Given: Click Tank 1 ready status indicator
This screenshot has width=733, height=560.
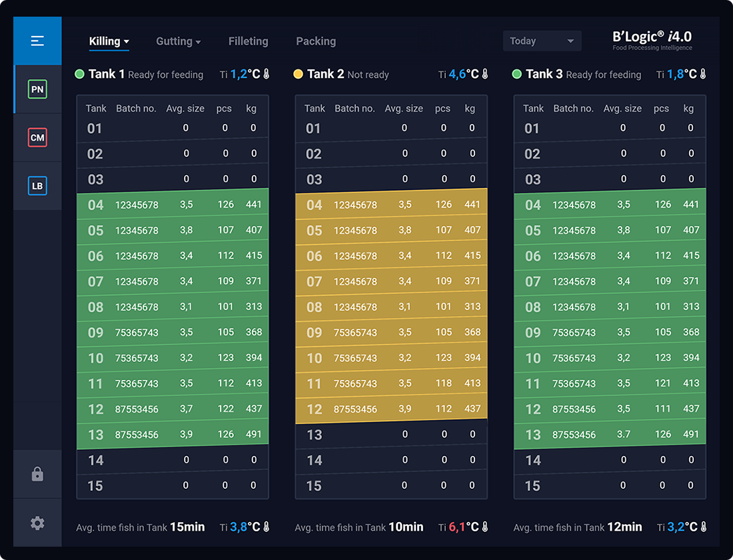Looking at the screenshot, I should coord(80,75).
